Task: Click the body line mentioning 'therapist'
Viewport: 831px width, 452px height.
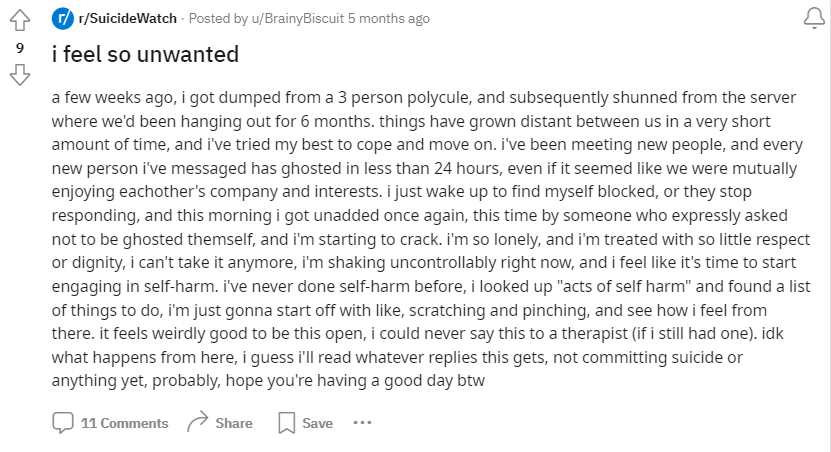Action: click(417, 333)
